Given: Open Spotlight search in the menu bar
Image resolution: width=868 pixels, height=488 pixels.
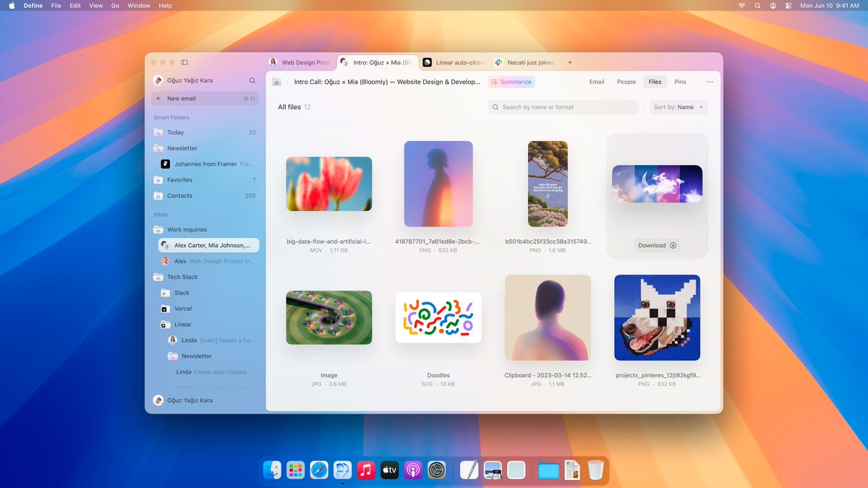Looking at the screenshot, I should [x=757, y=6].
